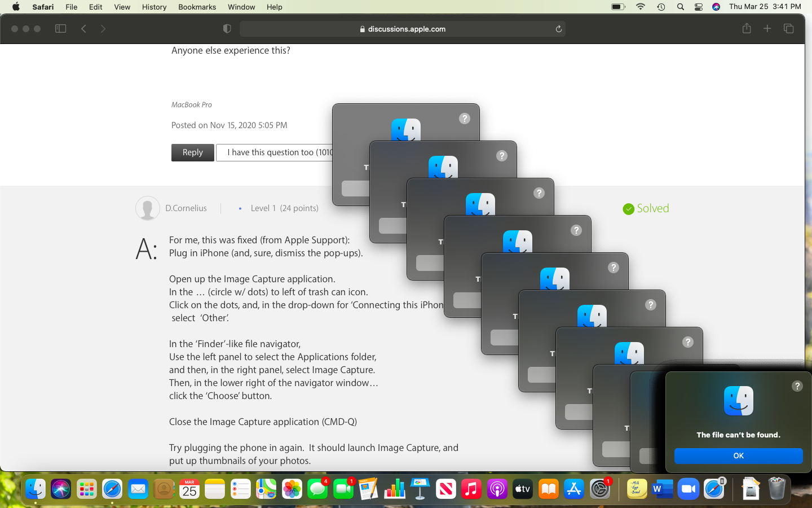The width and height of the screenshot is (812, 508).
Task: Open Stickies from the Dock
Action: click(637, 489)
